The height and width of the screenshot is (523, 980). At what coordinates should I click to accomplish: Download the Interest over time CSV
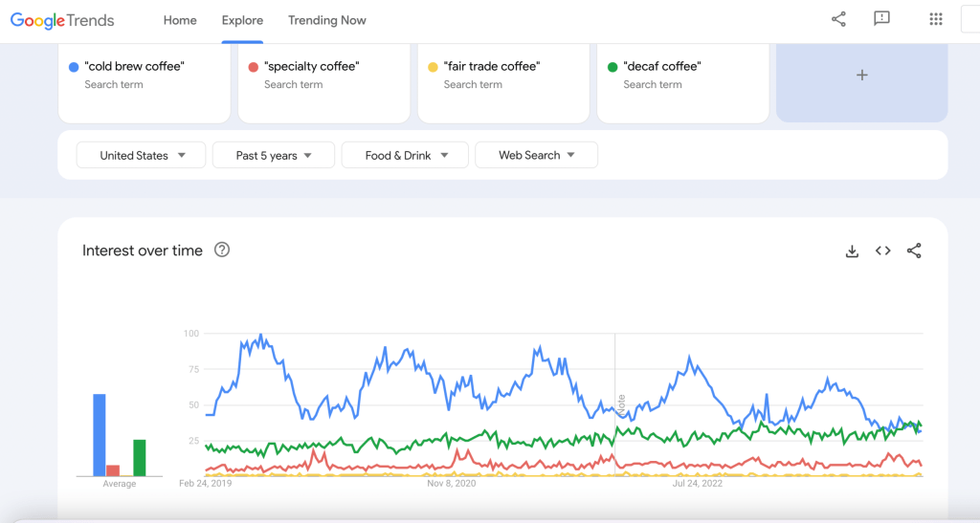tap(852, 251)
